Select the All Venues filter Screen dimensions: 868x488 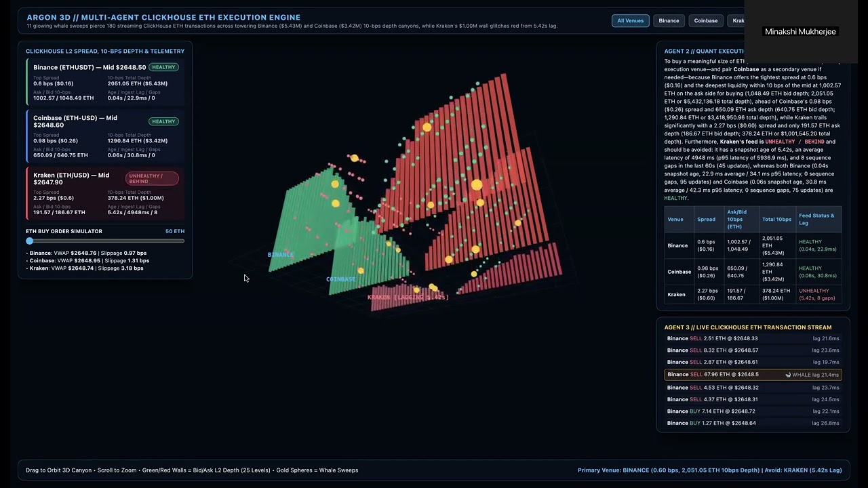pyautogui.click(x=630, y=20)
